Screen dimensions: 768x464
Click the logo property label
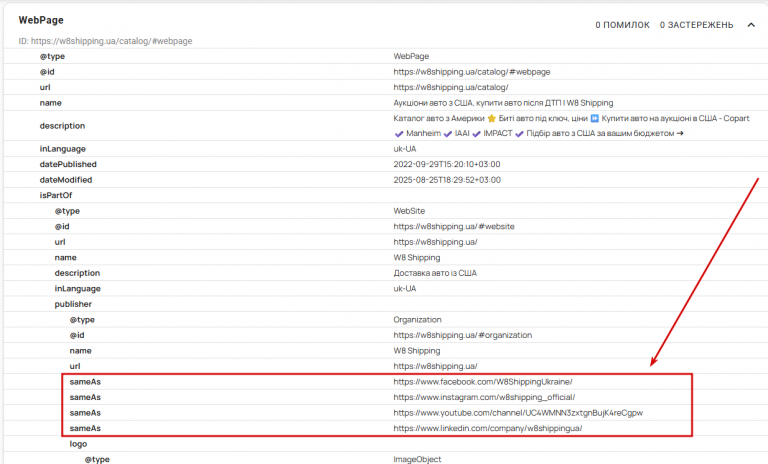pos(78,444)
